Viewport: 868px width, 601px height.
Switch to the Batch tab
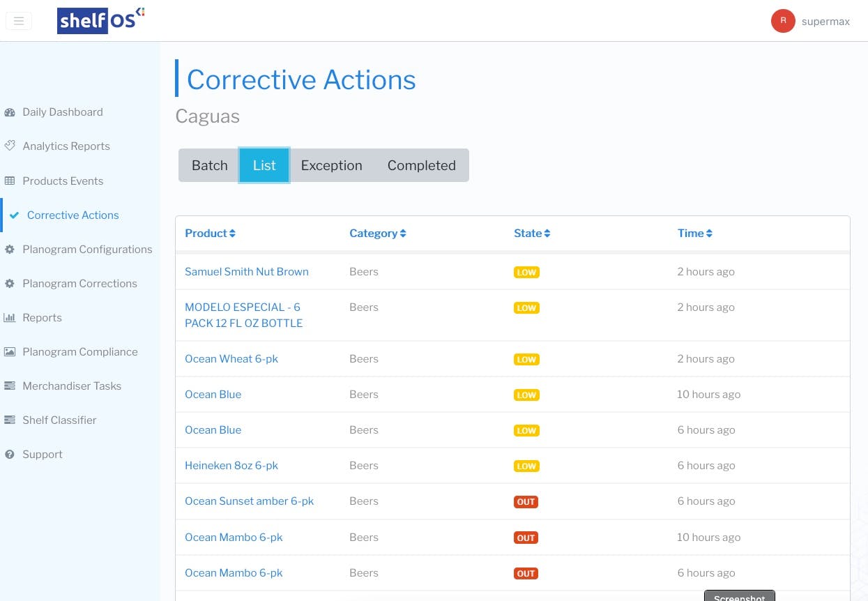point(209,166)
